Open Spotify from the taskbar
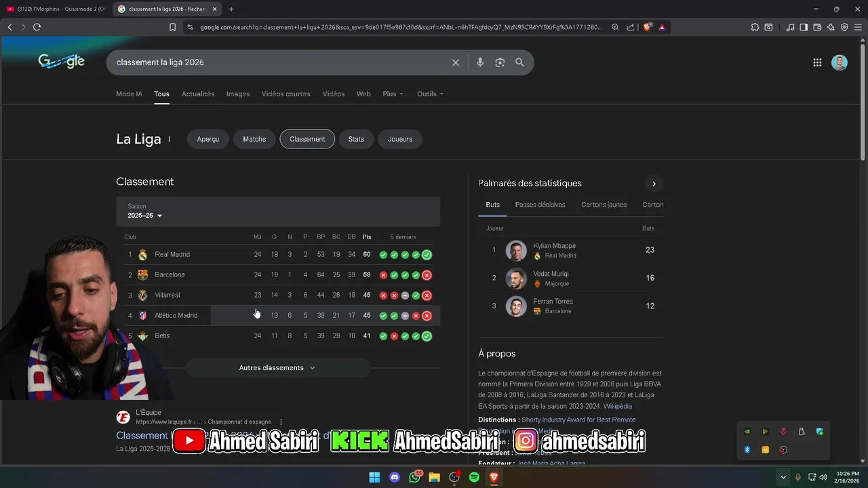The image size is (868, 488). coord(474,477)
